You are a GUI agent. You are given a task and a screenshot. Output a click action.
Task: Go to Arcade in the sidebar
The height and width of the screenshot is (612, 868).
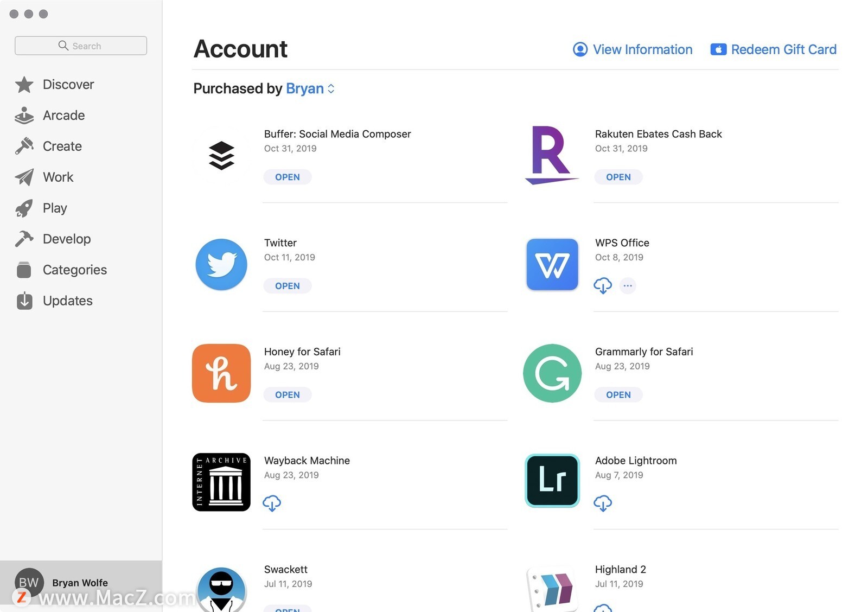63,116
